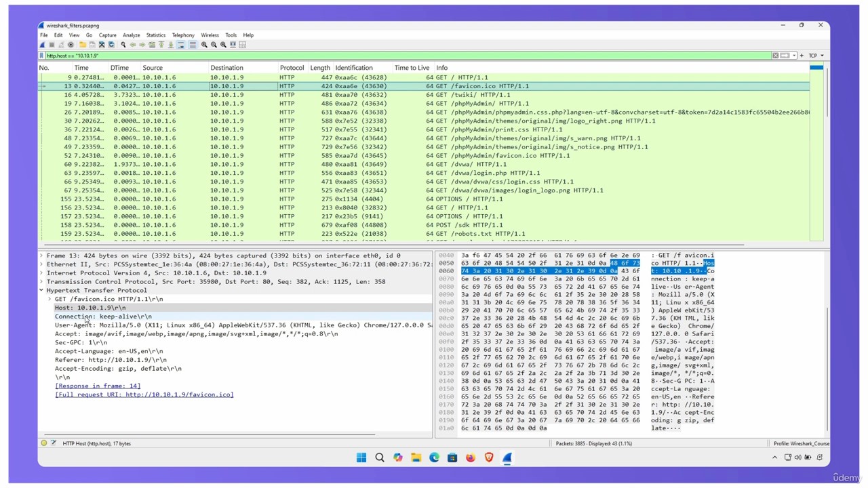Open a capture file with folder icon
Image resolution: width=868 pixels, height=488 pixels.
pyautogui.click(x=83, y=45)
